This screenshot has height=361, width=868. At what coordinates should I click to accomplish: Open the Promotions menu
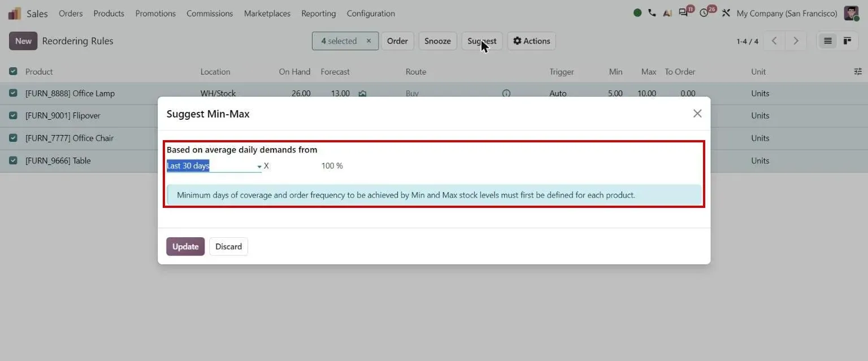[x=155, y=13]
